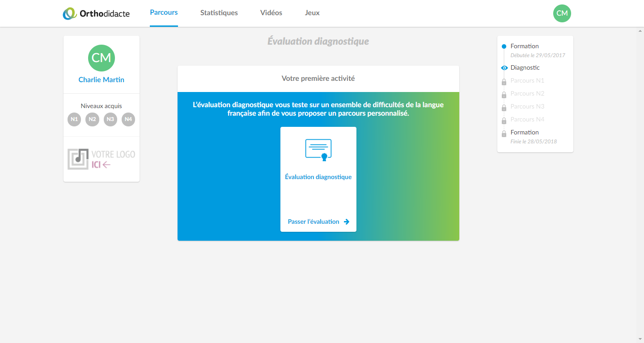Select the N2 level badge
The width and height of the screenshot is (644, 343).
point(92,119)
